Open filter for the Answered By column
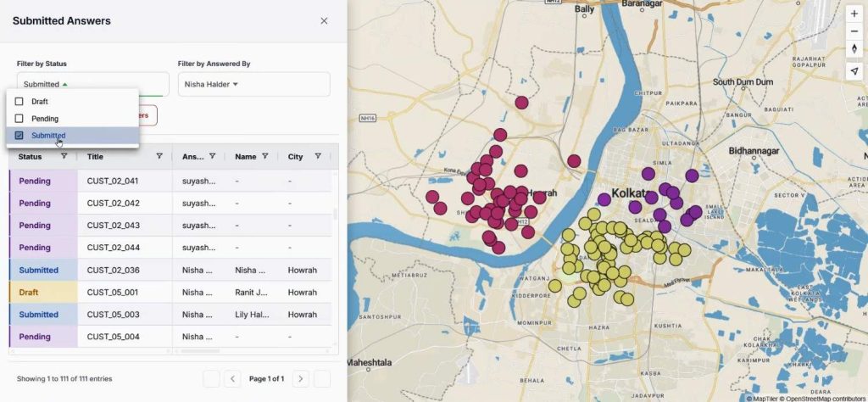Image resolution: width=868 pixels, height=402 pixels. click(x=213, y=156)
